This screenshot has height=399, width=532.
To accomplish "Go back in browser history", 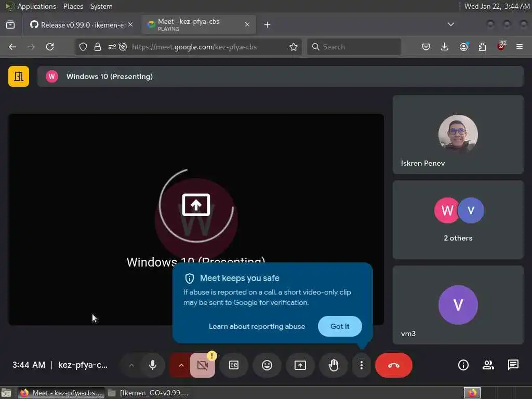I will point(12,47).
